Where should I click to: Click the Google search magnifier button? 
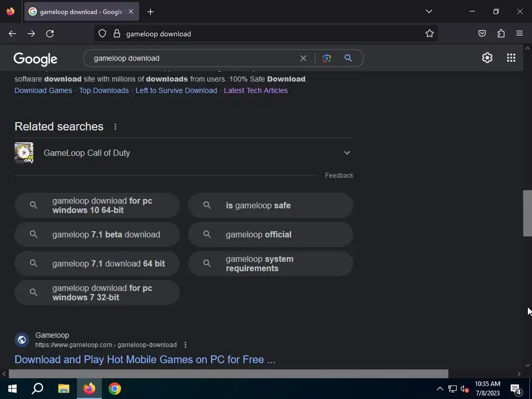(348, 58)
